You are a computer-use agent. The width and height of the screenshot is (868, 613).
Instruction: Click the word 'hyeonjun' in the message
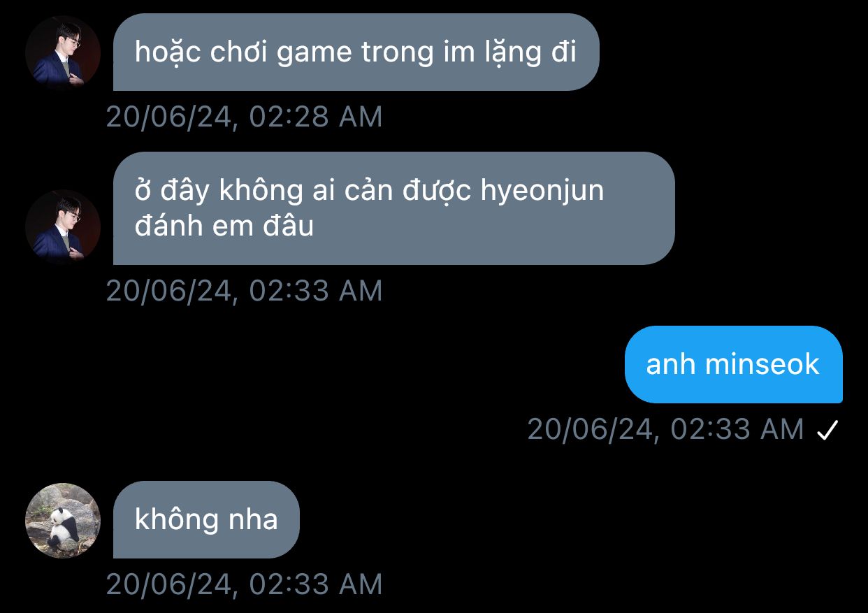[x=542, y=192]
